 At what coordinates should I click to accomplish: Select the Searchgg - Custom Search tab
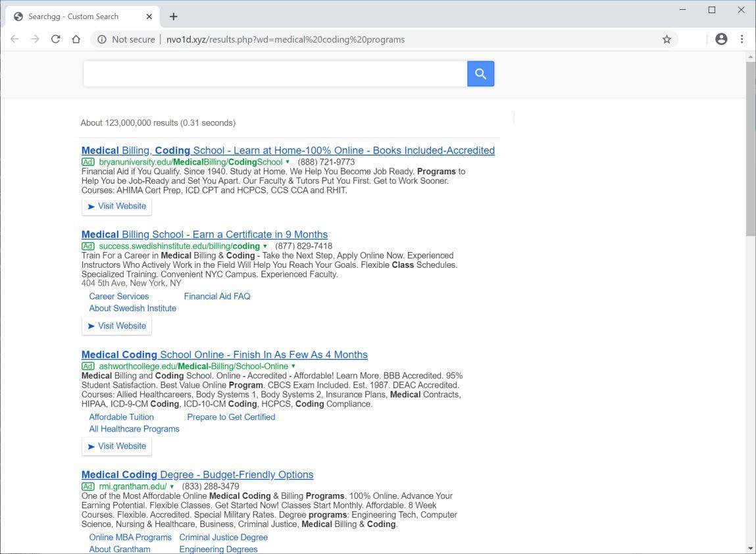[x=83, y=16]
